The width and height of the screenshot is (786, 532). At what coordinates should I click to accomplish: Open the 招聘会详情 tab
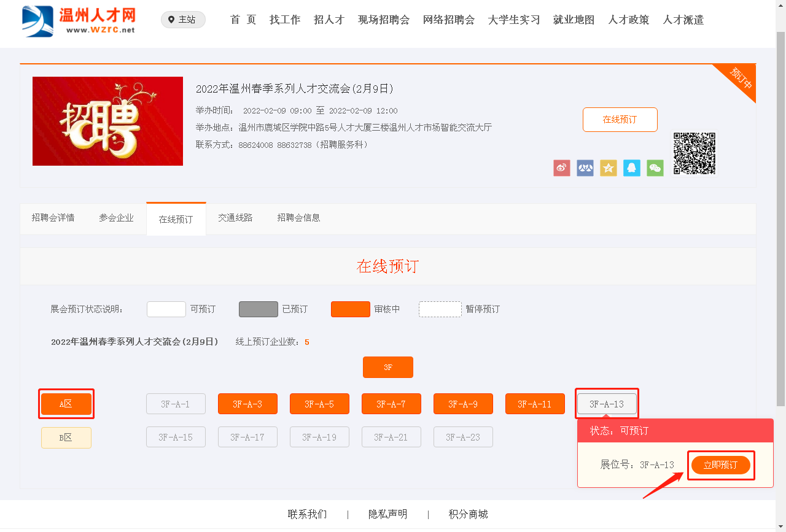[53, 218]
